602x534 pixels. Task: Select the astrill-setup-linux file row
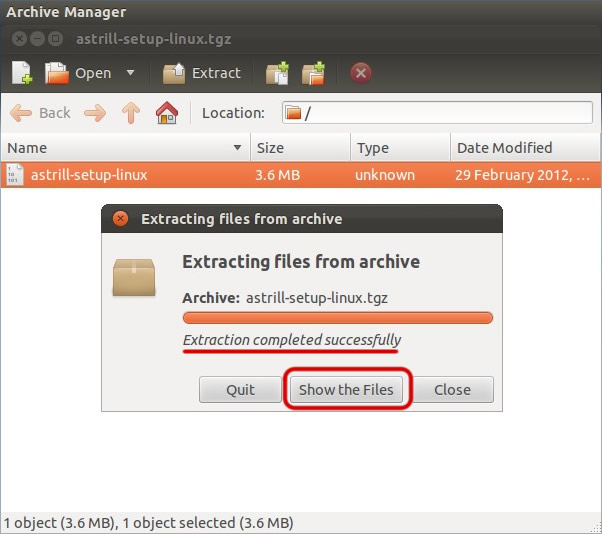coord(301,175)
